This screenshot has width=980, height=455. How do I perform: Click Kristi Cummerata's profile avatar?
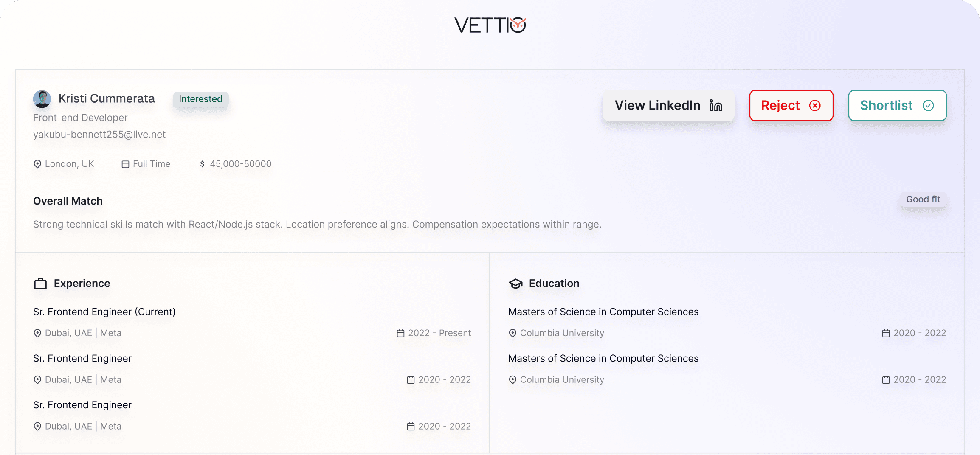[42, 99]
